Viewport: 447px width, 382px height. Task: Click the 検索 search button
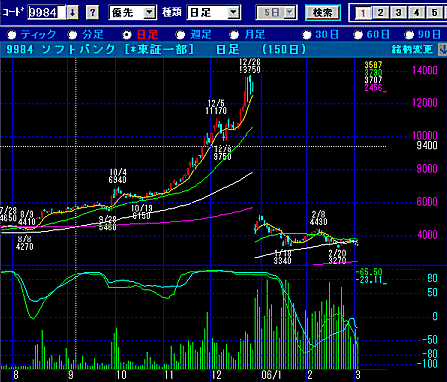323,13
